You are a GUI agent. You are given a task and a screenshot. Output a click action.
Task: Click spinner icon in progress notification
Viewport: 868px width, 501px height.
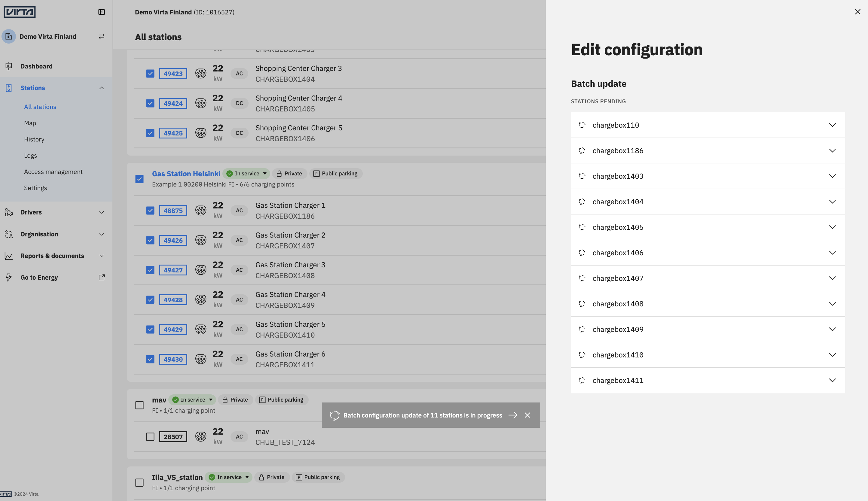coord(335,415)
